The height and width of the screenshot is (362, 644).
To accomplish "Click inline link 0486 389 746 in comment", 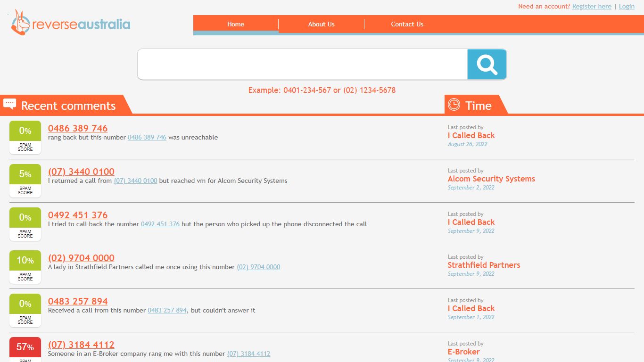I will pos(147,137).
